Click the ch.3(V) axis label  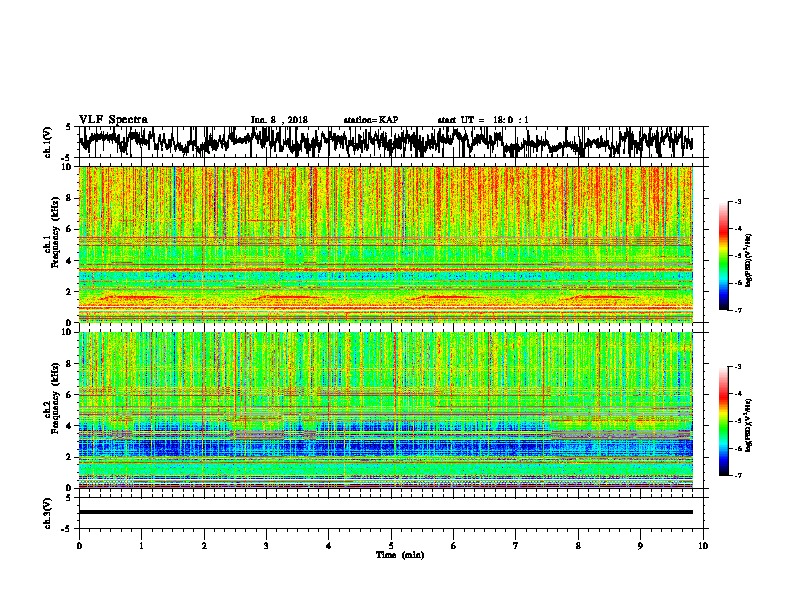click(48, 514)
